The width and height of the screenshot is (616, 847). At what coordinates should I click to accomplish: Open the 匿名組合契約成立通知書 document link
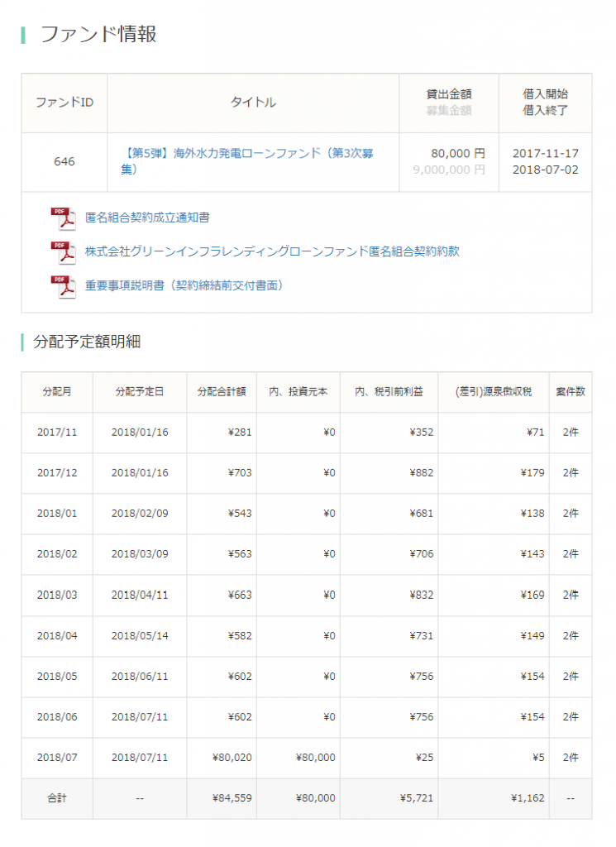(x=147, y=218)
